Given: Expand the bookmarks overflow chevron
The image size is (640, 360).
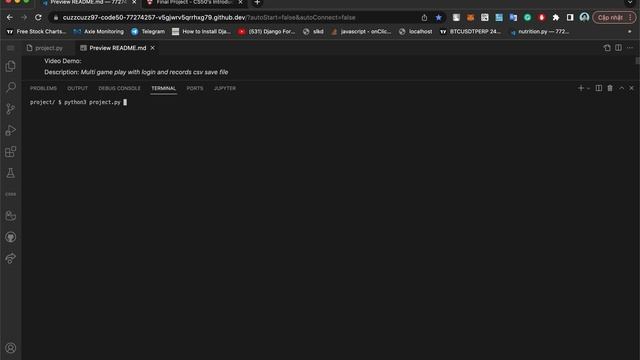Looking at the screenshot, I should 629,31.
